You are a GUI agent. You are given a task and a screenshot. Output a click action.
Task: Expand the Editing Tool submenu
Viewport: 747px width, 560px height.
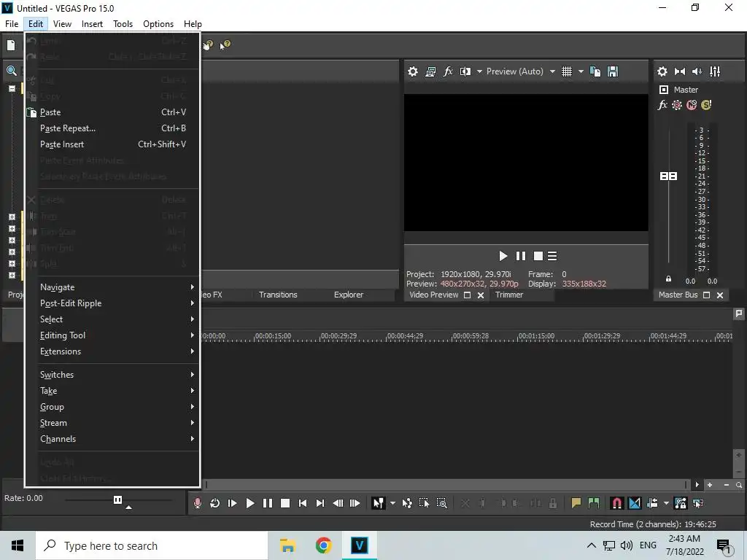[x=112, y=335]
